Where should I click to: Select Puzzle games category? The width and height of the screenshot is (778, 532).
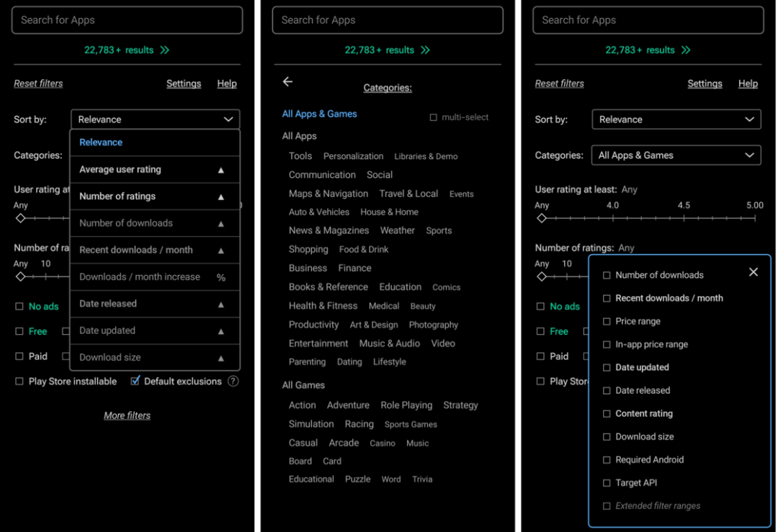pos(358,479)
